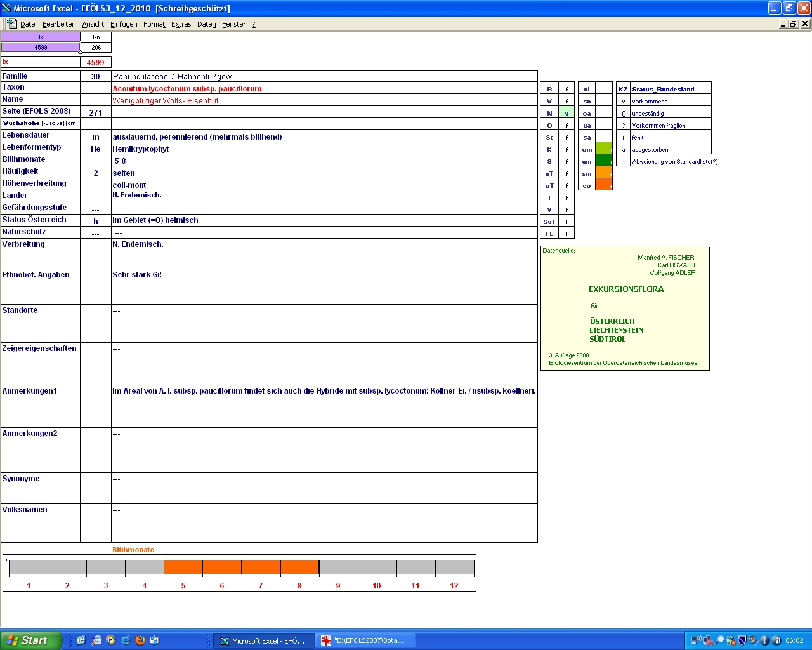Screen dimensions: 812x650
Task: Click the gray month 12 bar segment
Action: point(454,567)
